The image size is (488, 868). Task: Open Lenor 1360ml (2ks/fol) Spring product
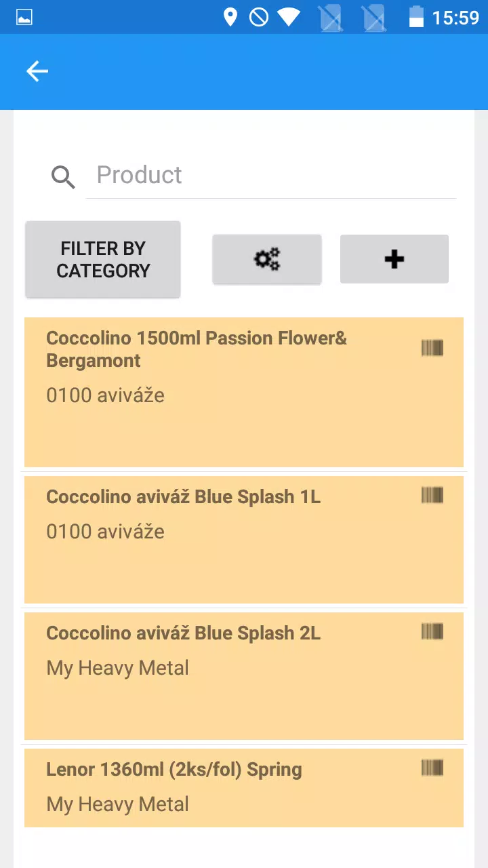click(244, 788)
